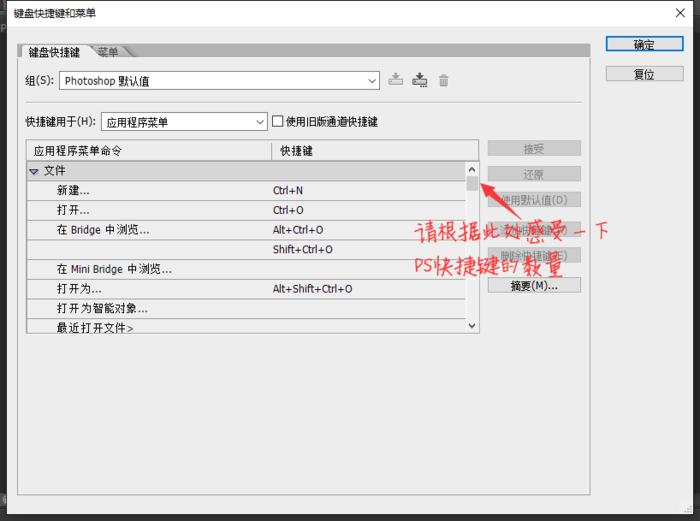Save changes to current shortcut set icon
Screen dimensions: 700x521
click(x=396, y=80)
